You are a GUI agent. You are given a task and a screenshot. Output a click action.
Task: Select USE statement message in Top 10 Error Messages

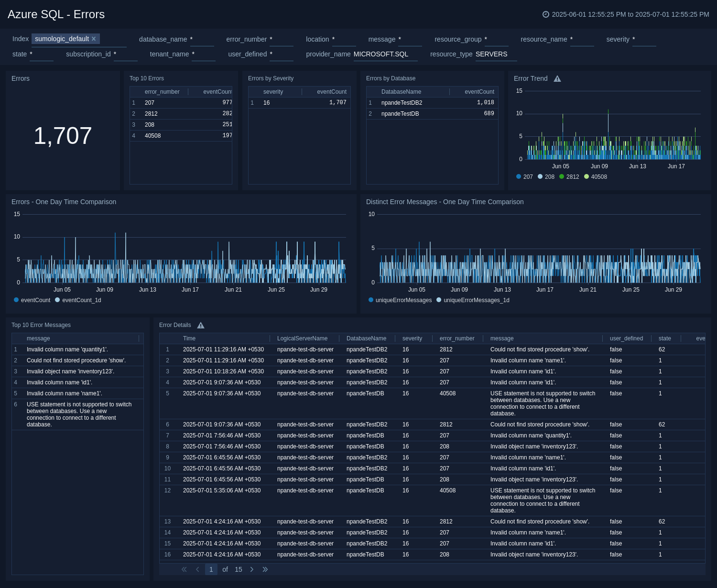point(77,414)
